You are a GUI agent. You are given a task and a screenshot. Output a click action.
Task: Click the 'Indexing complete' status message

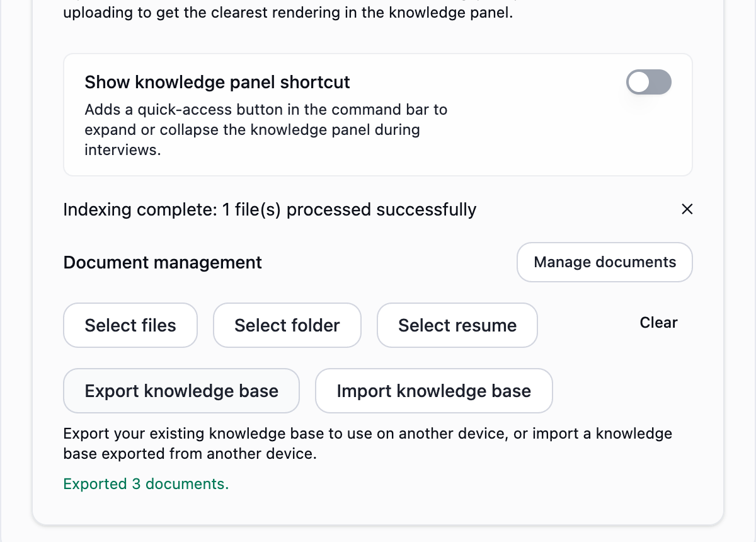270,209
